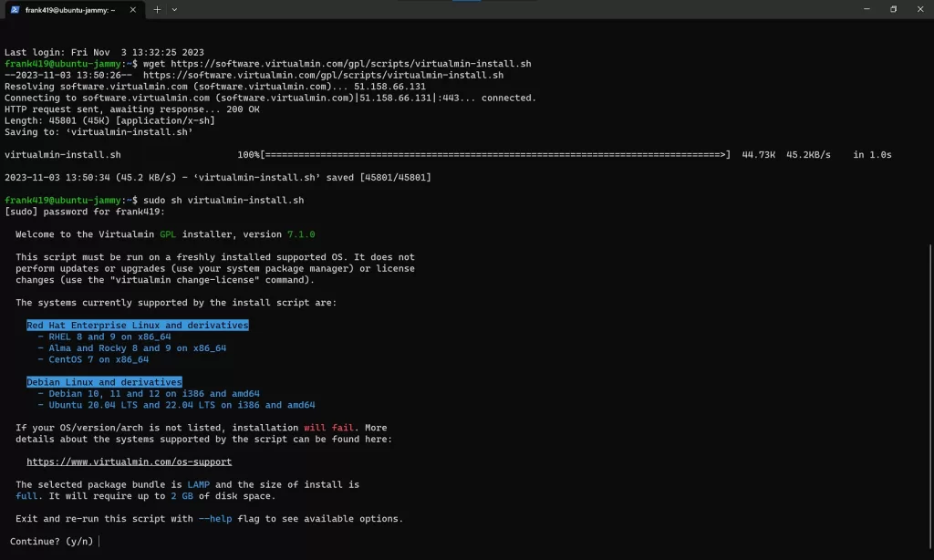
Task: Expand the new tab profile dropdown chevron
Action: [x=174, y=9]
